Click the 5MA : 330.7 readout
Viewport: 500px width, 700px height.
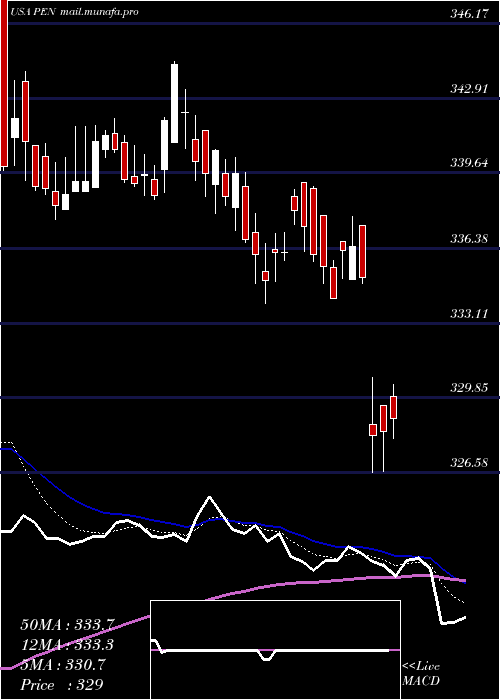(x=63, y=665)
